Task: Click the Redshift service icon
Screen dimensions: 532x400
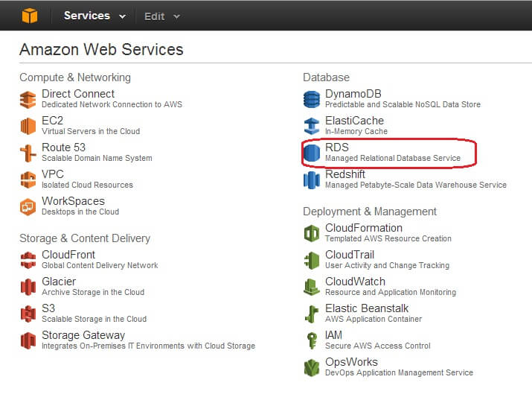Action: tap(312, 180)
